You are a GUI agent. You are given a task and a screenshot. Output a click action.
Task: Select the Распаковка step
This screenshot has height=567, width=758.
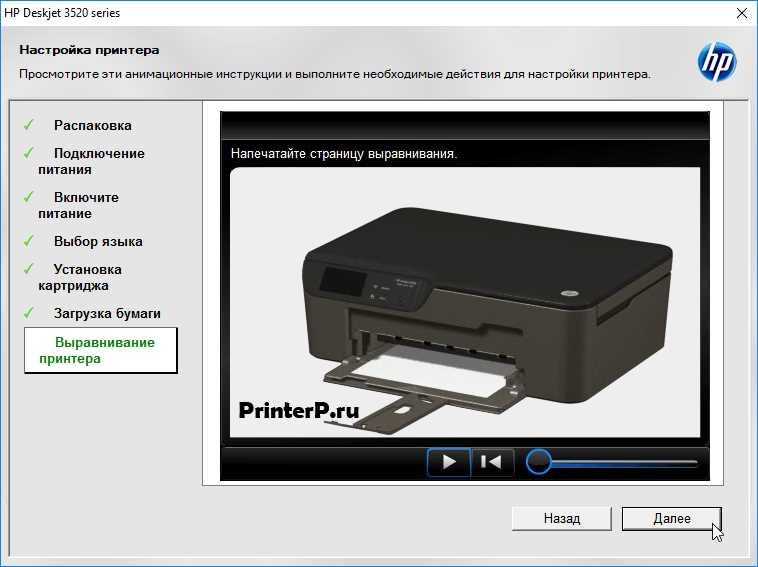pyautogui.click(x=92, y=126)
